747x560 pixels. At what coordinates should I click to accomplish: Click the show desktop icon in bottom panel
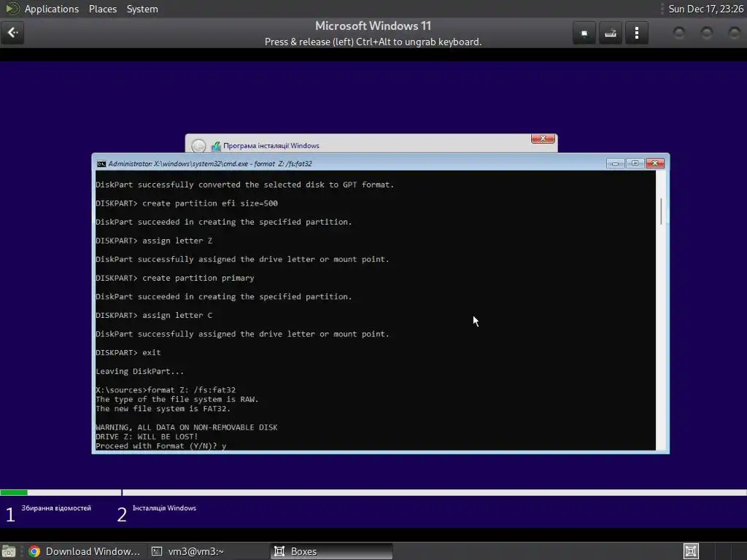click(x=9, y=551)
